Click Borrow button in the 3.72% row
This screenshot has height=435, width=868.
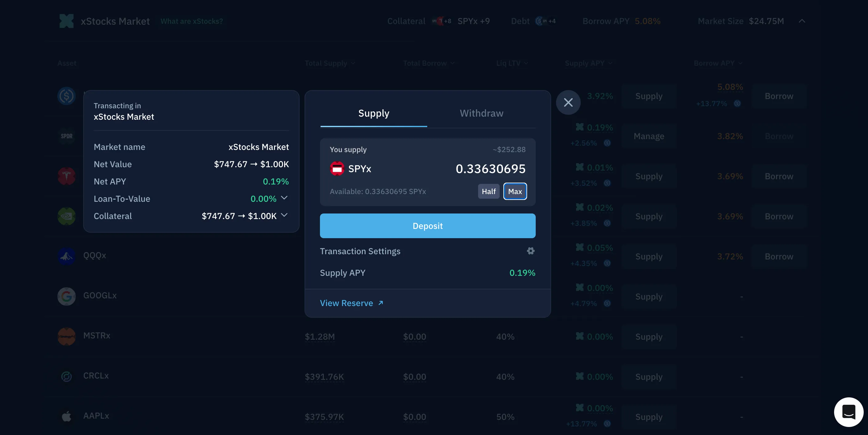pyautogui.click(x=779, y=257)
